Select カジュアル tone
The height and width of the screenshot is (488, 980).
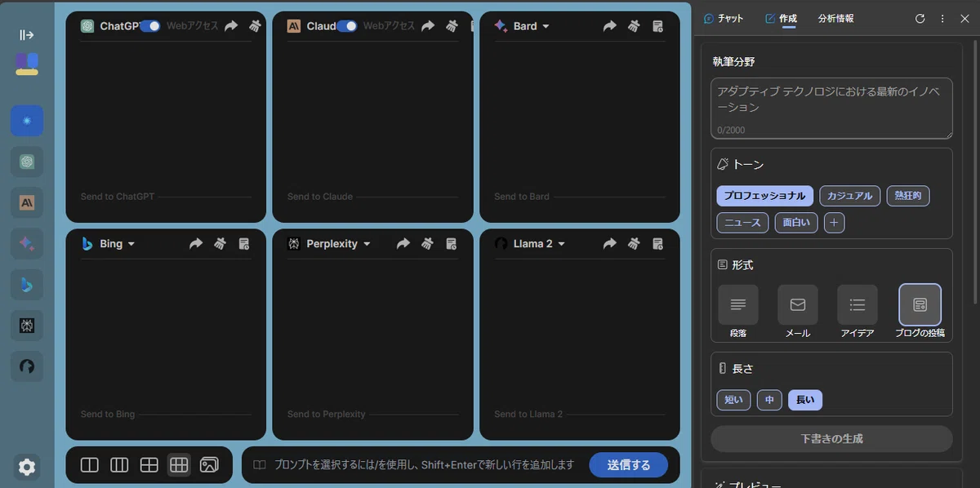pyautogui.click(x=850, y=196)
